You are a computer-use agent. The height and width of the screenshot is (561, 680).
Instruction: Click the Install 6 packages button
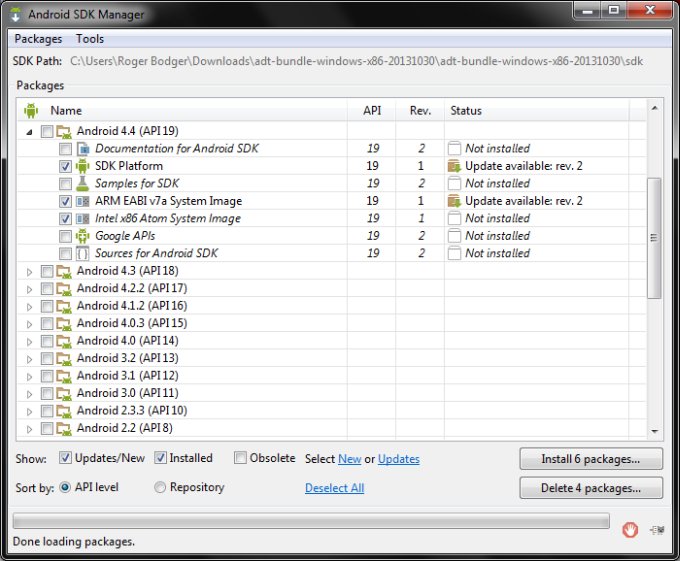pyautogui.click(x=591, y=459)
